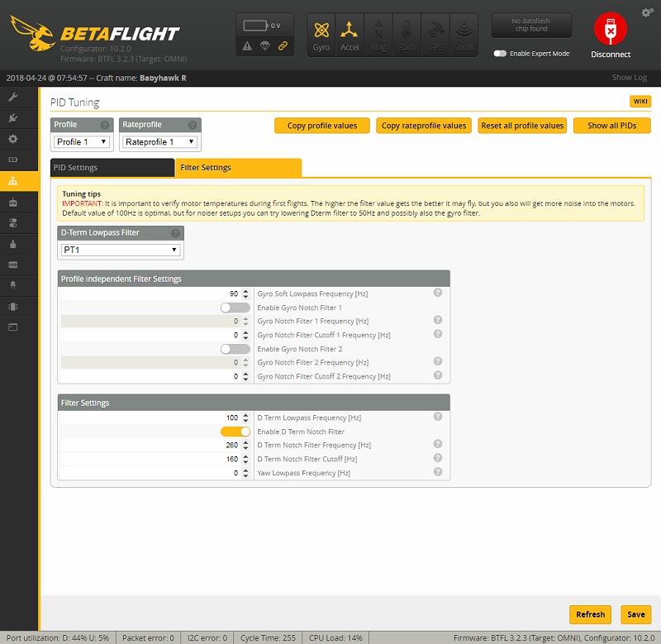Open Receiver tab via robot sidebar icon
The height and width of the screenshot is (644, 661).
(13, 203)
